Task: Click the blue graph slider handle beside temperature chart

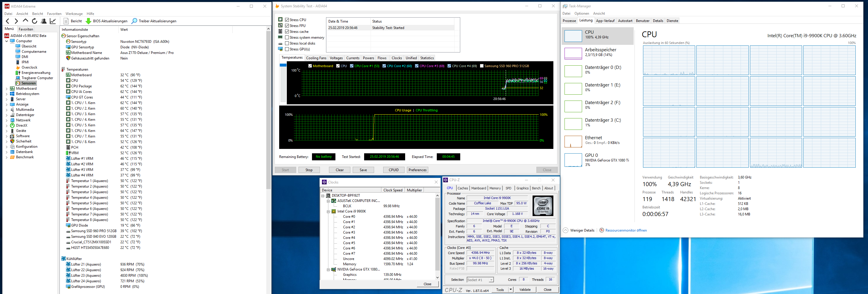Action: point(283,65)
